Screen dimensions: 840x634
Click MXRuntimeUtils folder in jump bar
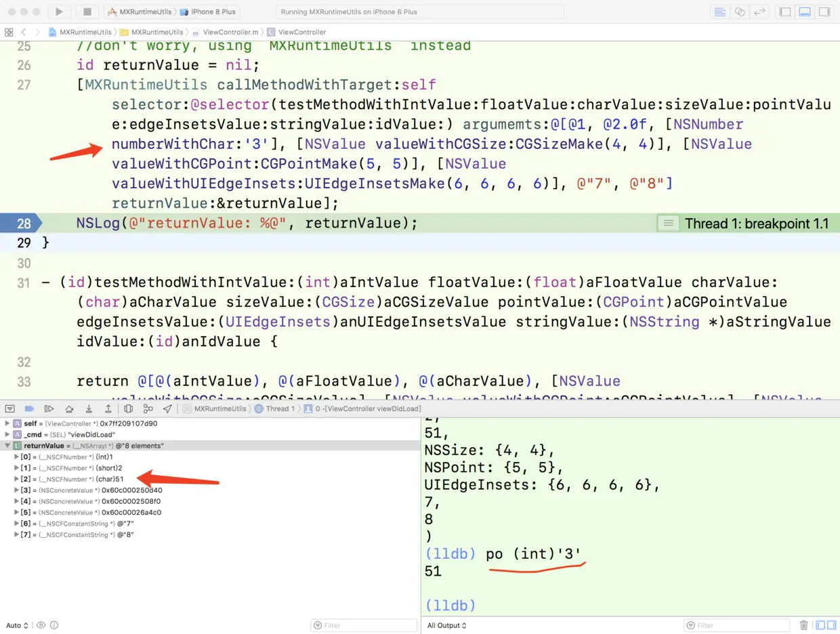(151, 32)
